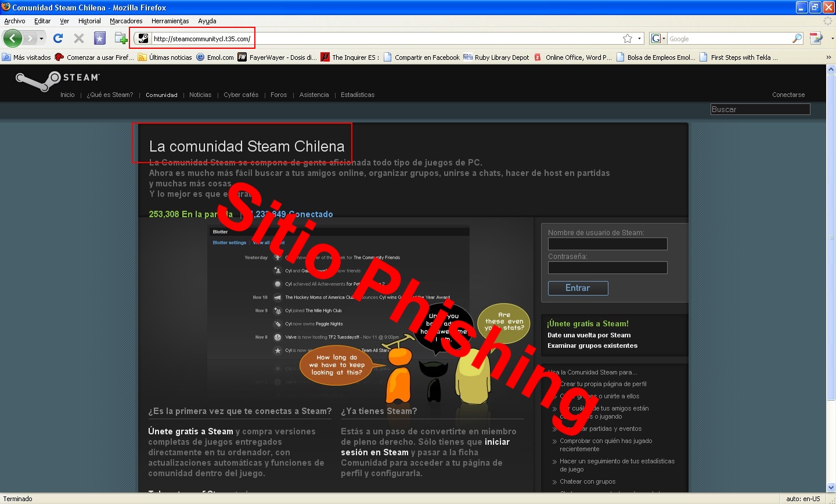Open the Online Office, Word bookmark
836x504 pixels.
pyautogui.click(x=573, y=57)
